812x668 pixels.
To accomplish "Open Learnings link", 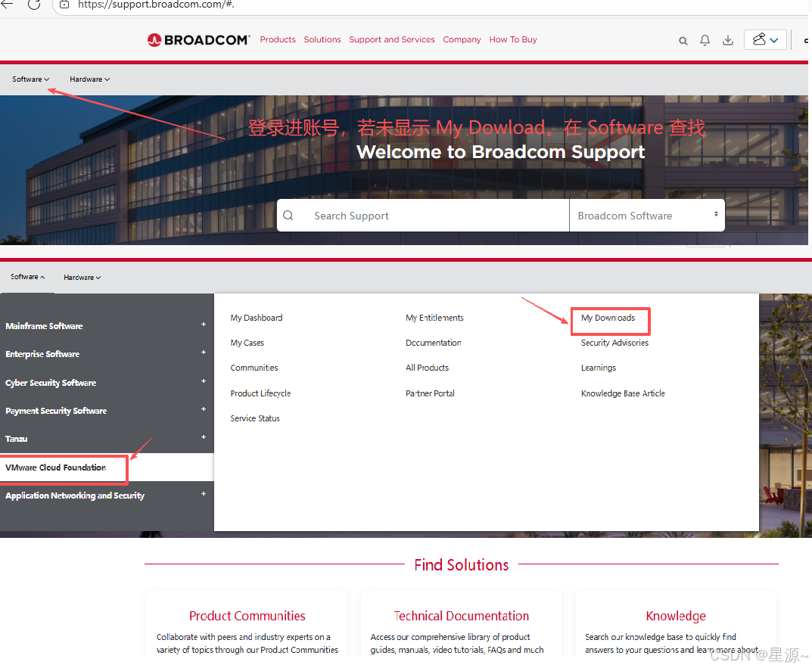I will tap(599, 368).
